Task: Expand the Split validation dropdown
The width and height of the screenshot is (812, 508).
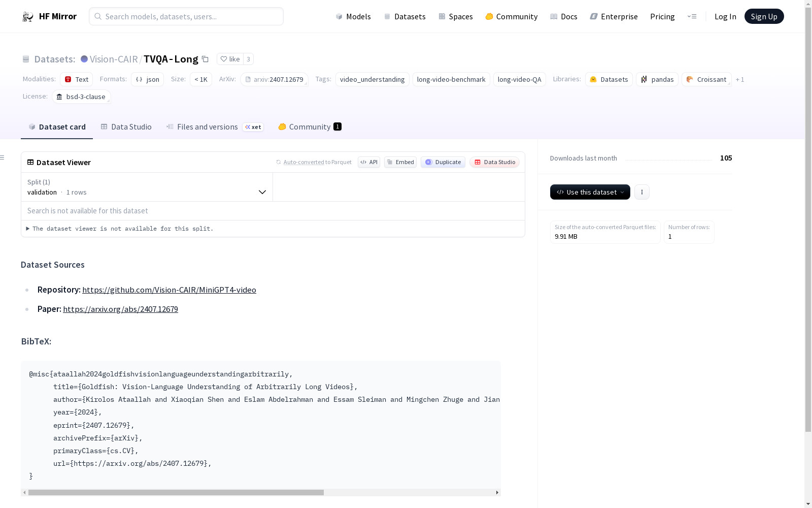Action: (147, 187)
